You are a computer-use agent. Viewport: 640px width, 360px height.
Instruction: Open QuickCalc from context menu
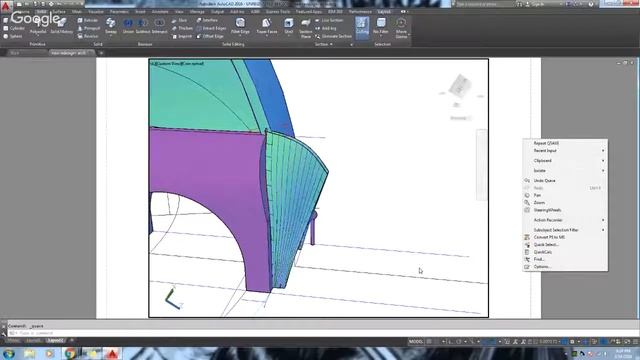tap(565, 252)
